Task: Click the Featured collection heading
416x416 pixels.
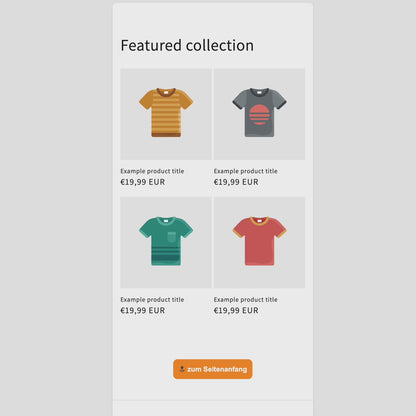Action: pyautogui.click(x=187, y=45)
